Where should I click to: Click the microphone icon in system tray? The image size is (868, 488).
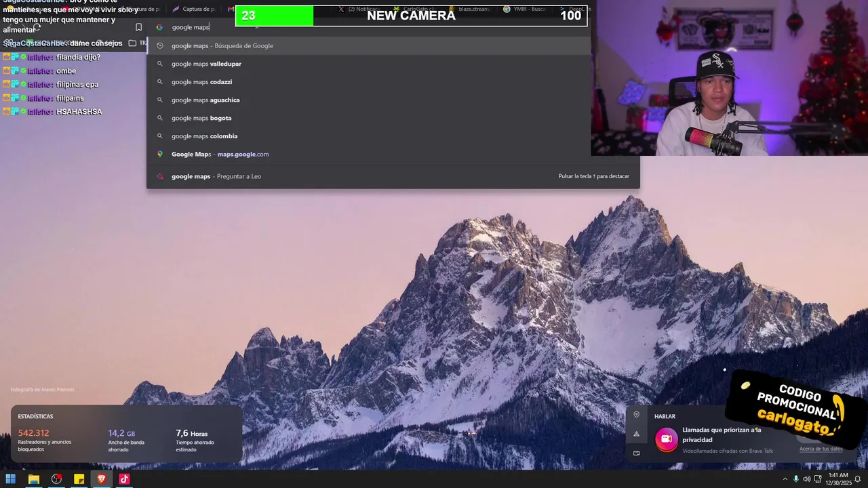[796, 479]
